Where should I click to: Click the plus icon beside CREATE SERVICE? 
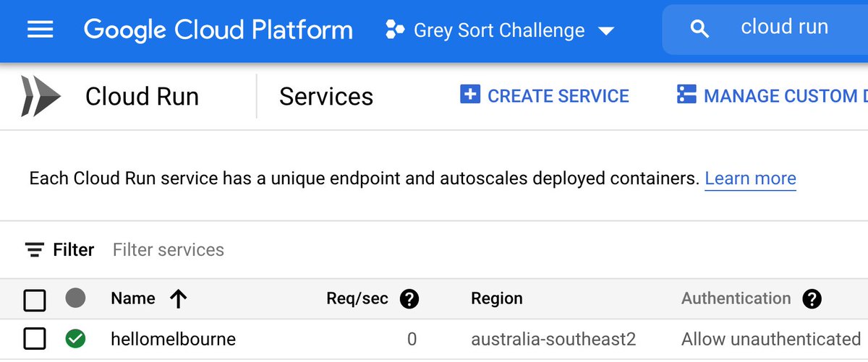[470, 95]
